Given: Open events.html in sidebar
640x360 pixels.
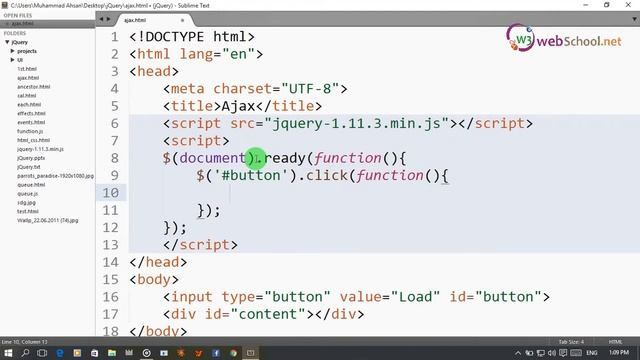Looking at the screenshot, I should pos(31,122).
